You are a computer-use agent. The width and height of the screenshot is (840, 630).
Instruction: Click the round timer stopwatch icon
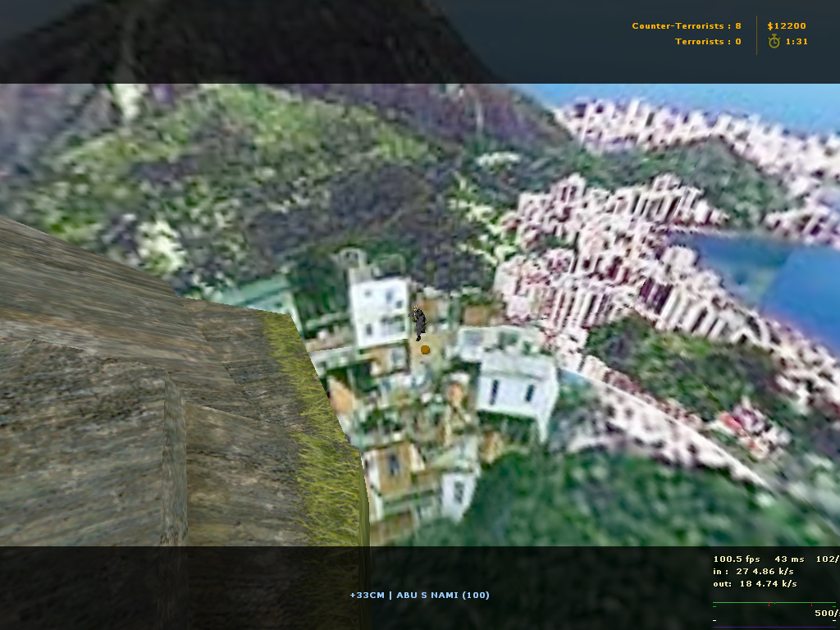[x=774, y=41]
